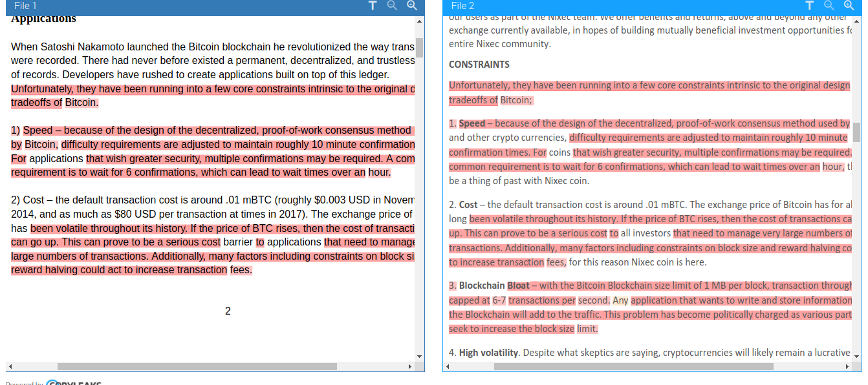
Task: Click 'be a thing of past with Nixec coin.'
Action: [x=519, y=181]
